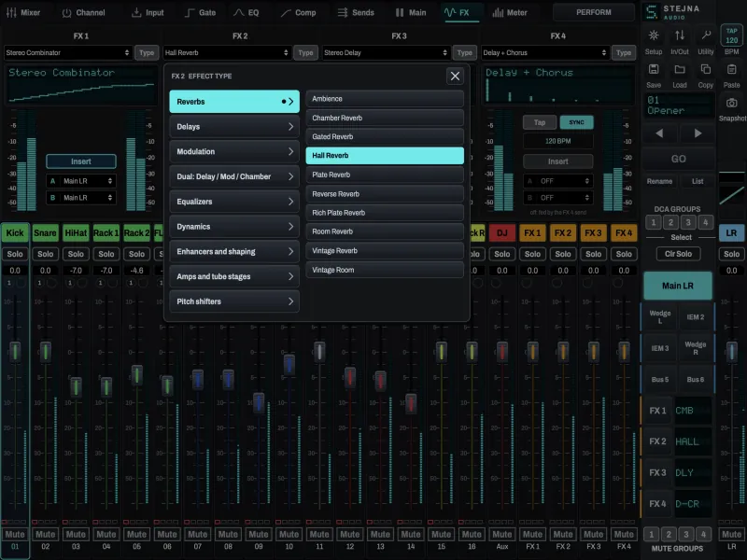Viewport: 747px width, 560px height.
Task: Activate mute group 3
Action: click(686, 534)
